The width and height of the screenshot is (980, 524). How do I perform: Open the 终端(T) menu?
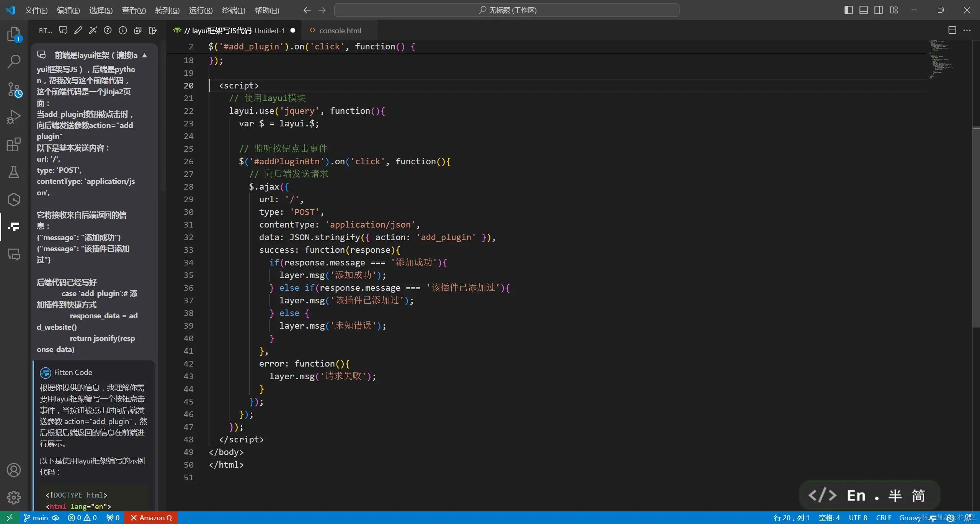(x=233, y=10)
